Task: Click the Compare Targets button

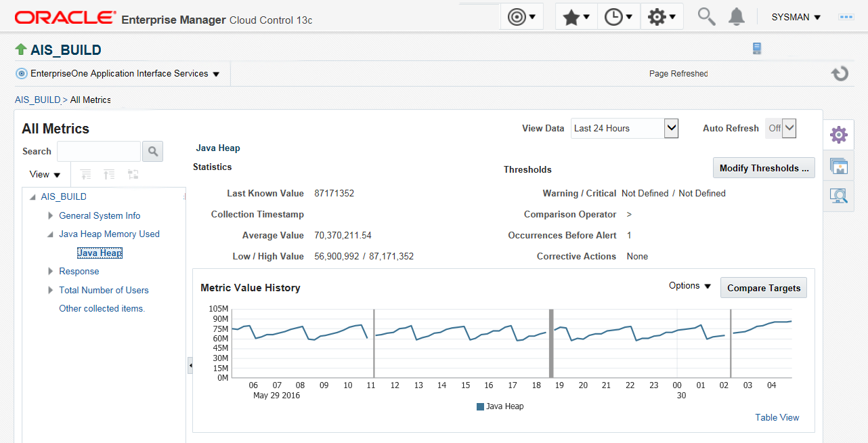Action: click(763, 288)
